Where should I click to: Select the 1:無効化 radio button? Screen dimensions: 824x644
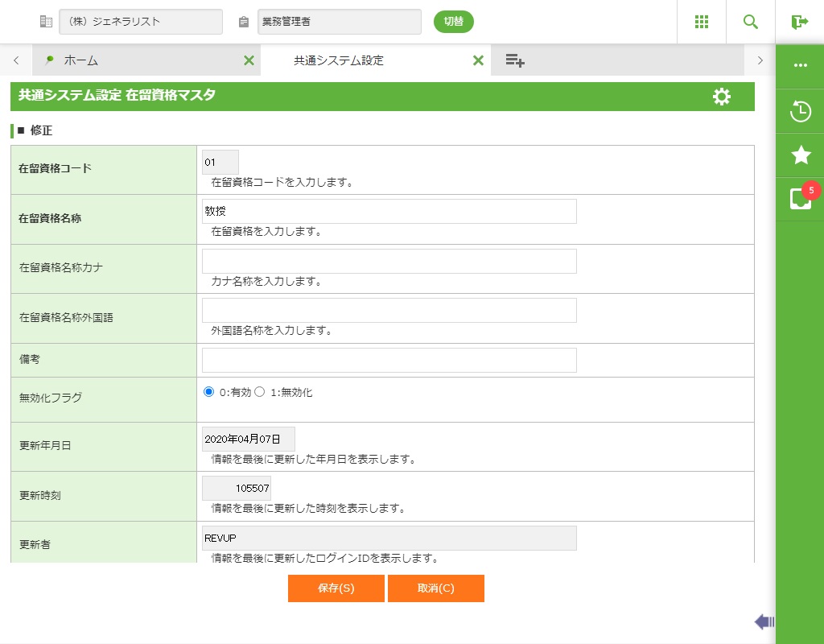click(260, 392)
